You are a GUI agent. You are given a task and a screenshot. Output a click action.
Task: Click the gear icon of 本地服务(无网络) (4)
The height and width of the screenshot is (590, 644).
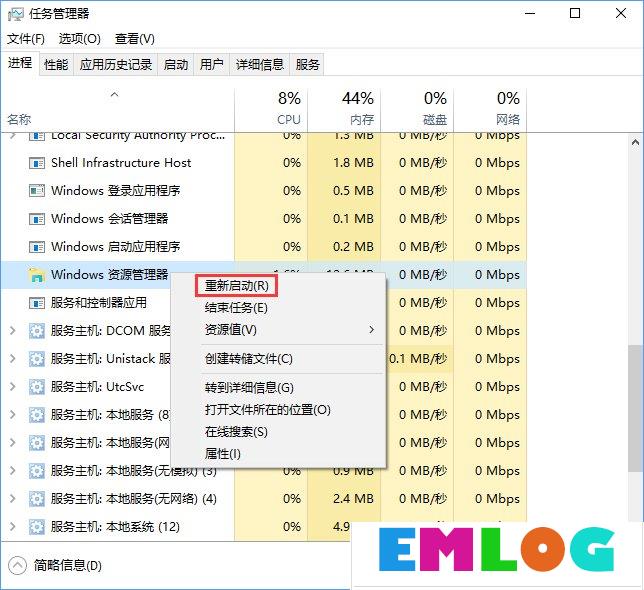point(37,499)
